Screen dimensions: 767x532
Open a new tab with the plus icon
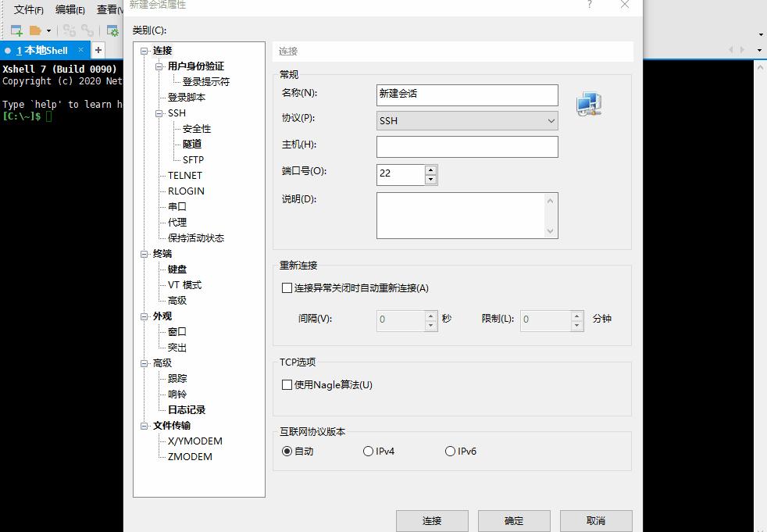point(98,50)
